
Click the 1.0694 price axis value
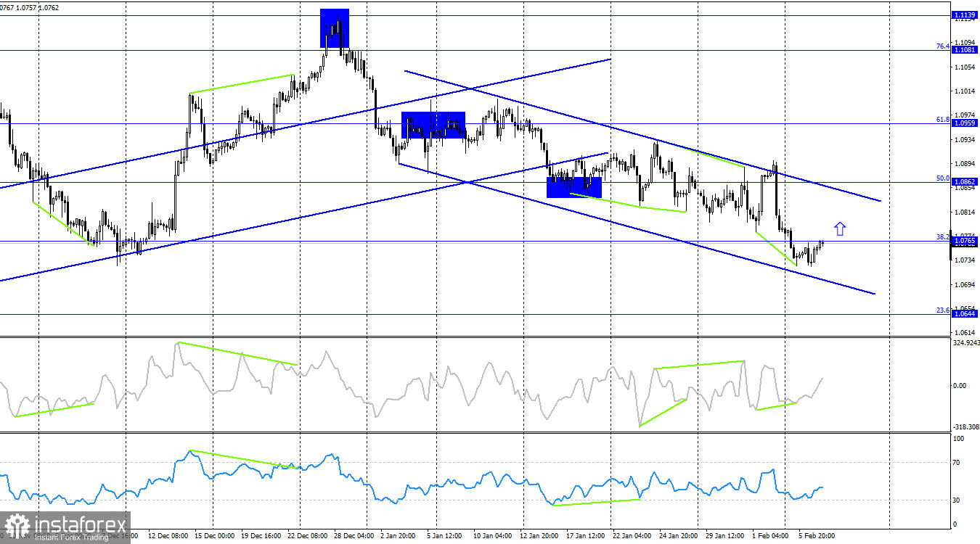click(965, 284)
